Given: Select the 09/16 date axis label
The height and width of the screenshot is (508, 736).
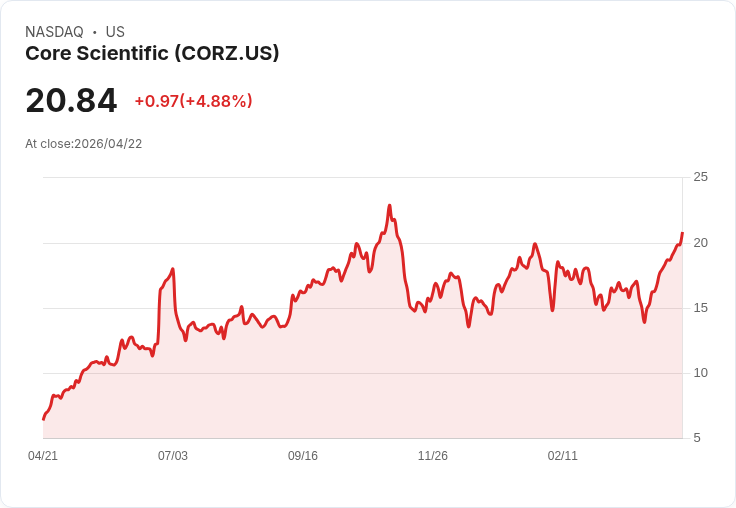Looking at the screenshot, I should [303, 456].
